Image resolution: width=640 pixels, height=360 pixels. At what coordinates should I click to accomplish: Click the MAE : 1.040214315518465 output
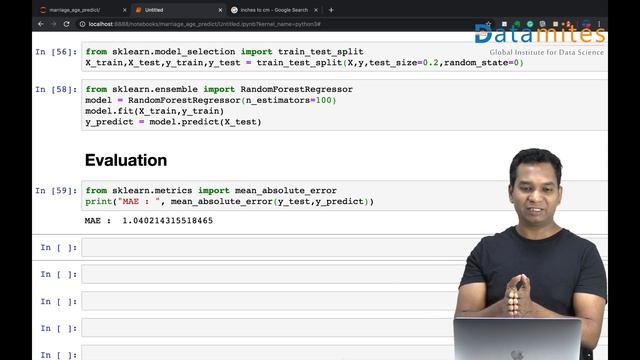click(x=149, y=220)
